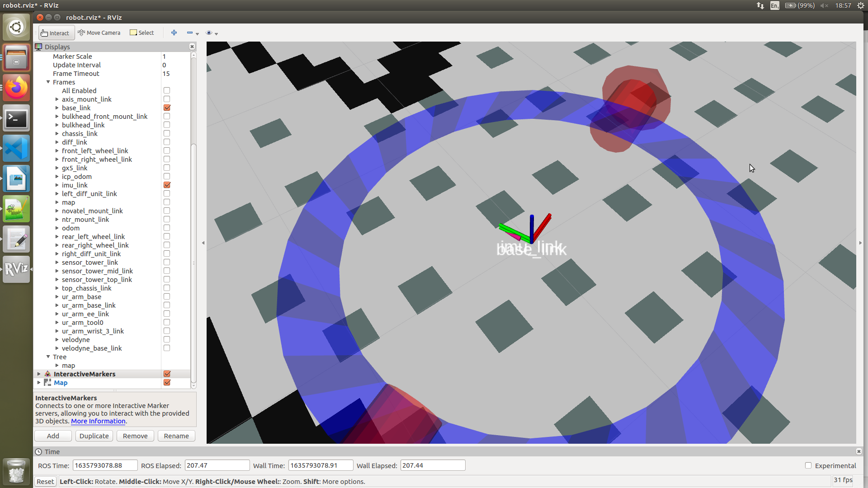
Task: Enable the axis_mount_link frame checkbox
Action: [167, 99]
